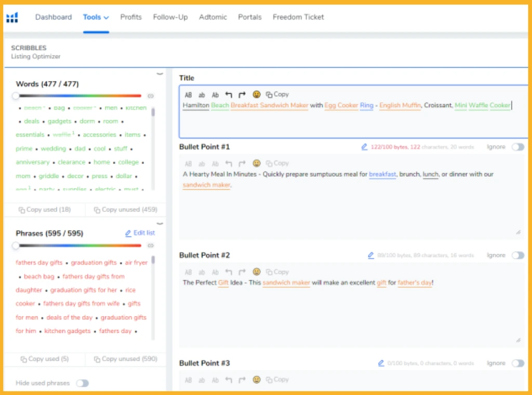Click pencil edit icon for Bullet Point #1
Image resolution: width=532 pixels, height=395 pixels.
pyautogui.click(x=364, y=147)
